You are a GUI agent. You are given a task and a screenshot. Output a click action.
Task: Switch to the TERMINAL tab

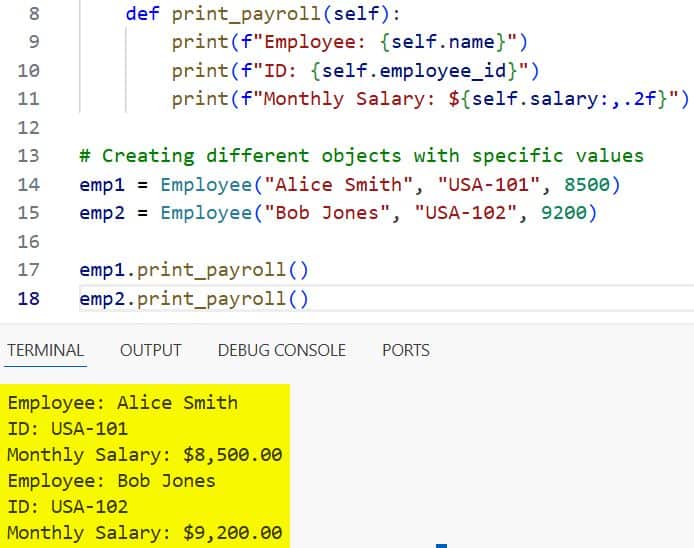pos(45,350)
